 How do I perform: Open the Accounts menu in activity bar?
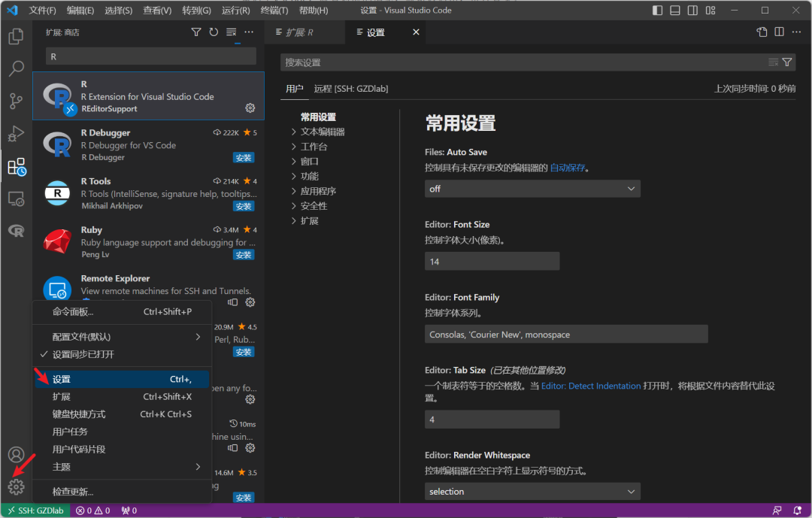pyautogui.click(x=16, y=454)
